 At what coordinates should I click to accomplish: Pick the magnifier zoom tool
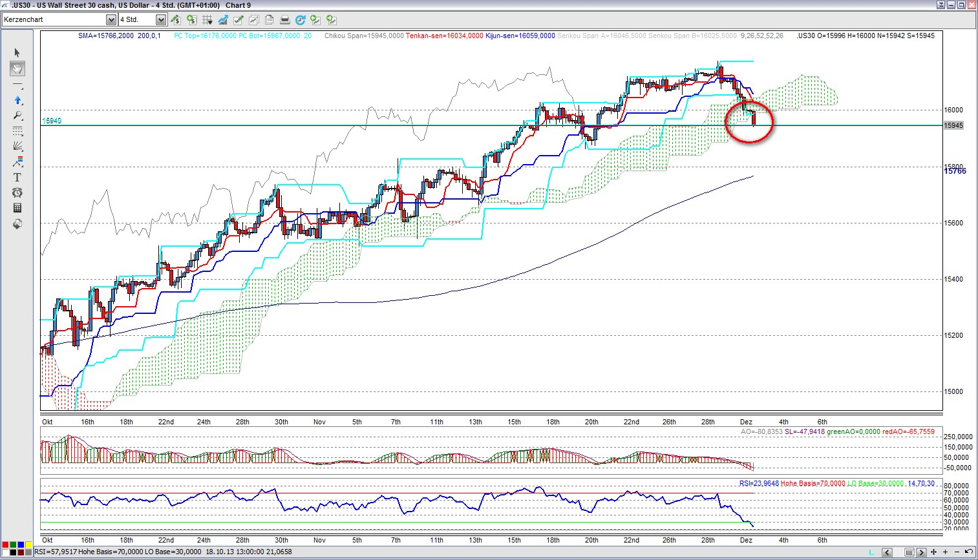click(x=17, y=116)
